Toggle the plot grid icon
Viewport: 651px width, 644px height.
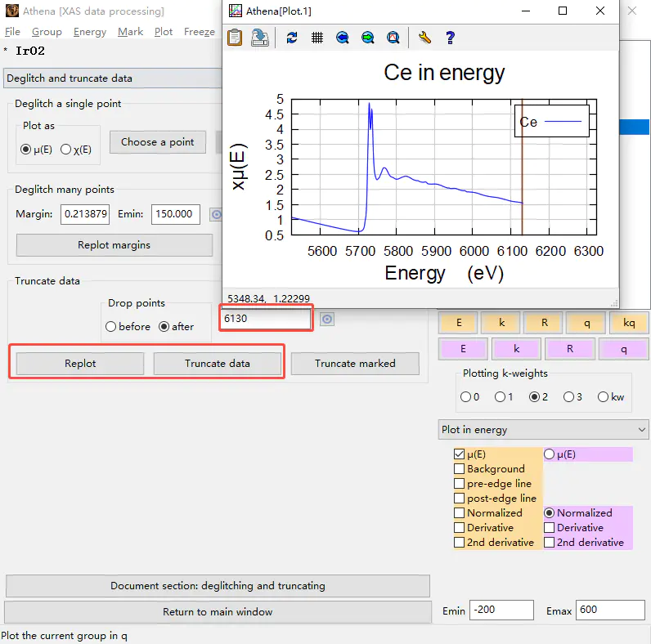(317, 38)
